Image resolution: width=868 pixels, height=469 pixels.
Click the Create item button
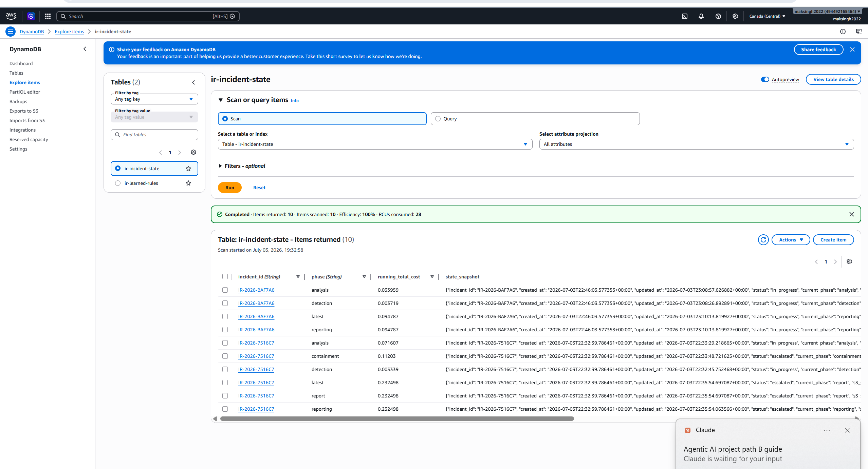pyautogui.click(x=833, y=240)
